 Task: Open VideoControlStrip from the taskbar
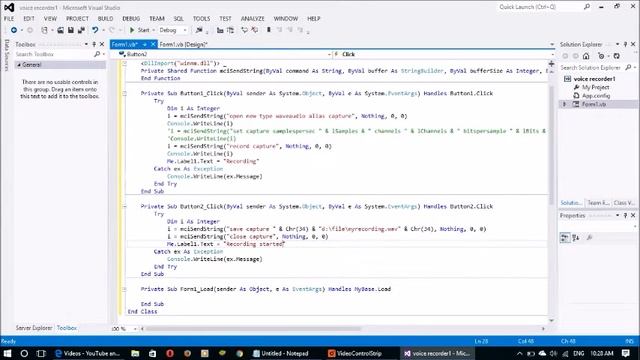click(x=355, y=353)
